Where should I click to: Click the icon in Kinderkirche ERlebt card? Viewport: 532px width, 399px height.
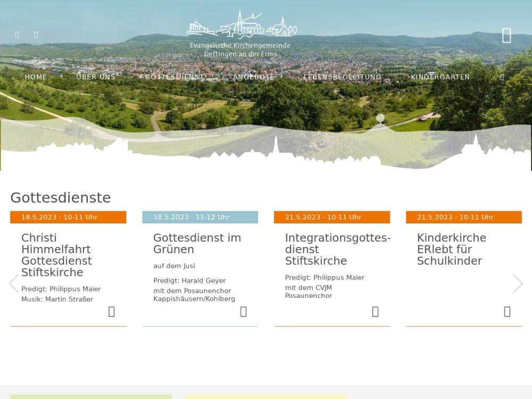[x=507, y=312]
